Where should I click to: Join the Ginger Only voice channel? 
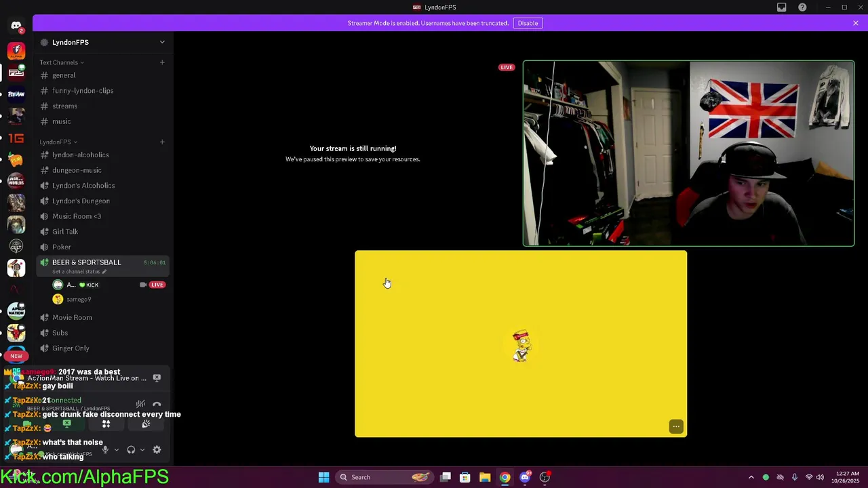102,348
